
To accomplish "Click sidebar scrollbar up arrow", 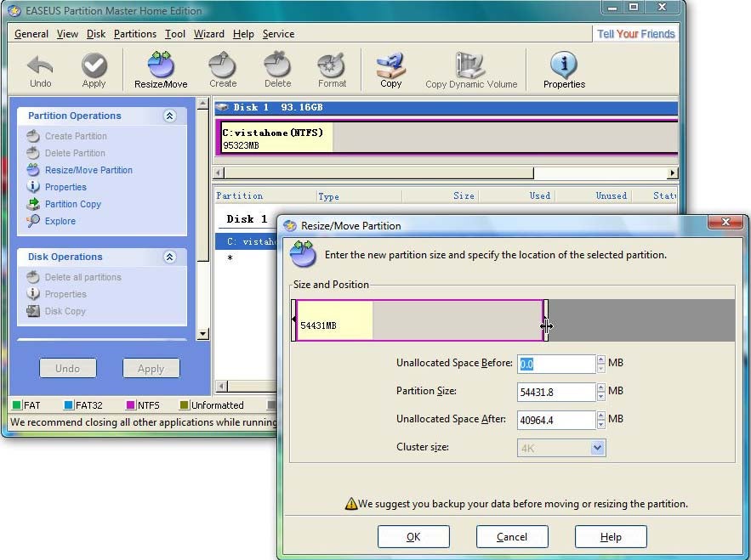I will (203, 103).
